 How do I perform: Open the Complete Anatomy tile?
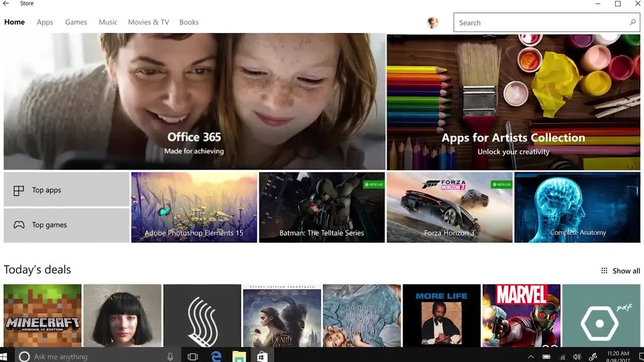pyautogui.click(x=578, y=207)
